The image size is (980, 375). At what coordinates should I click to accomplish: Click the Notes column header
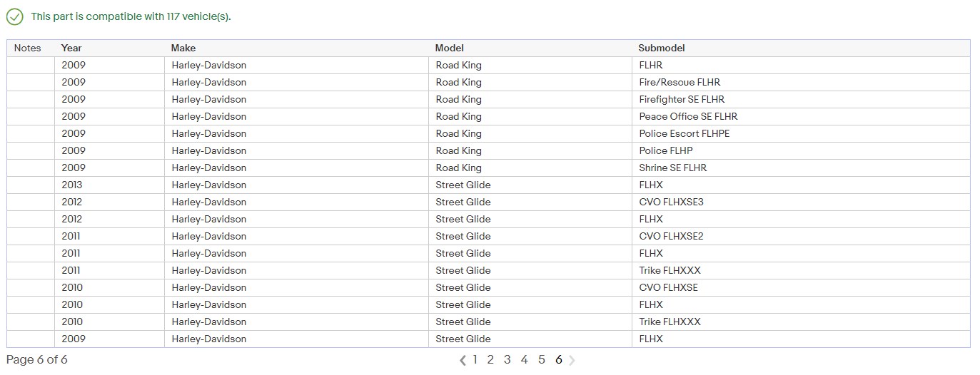[28, 48]
